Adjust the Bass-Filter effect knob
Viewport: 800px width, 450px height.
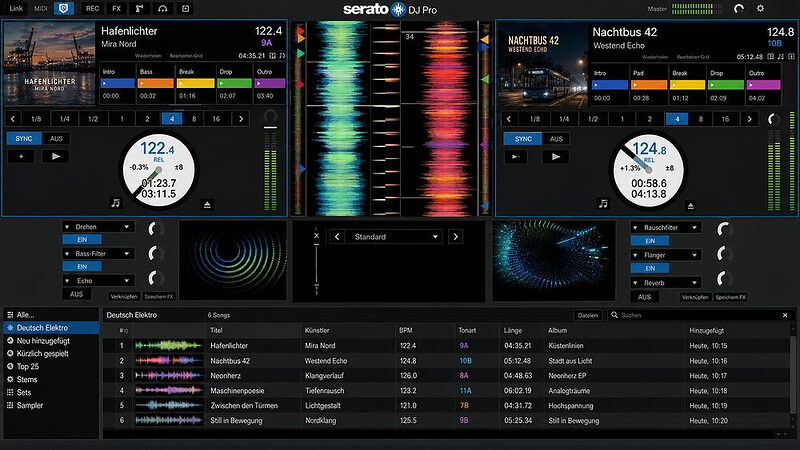155,253
